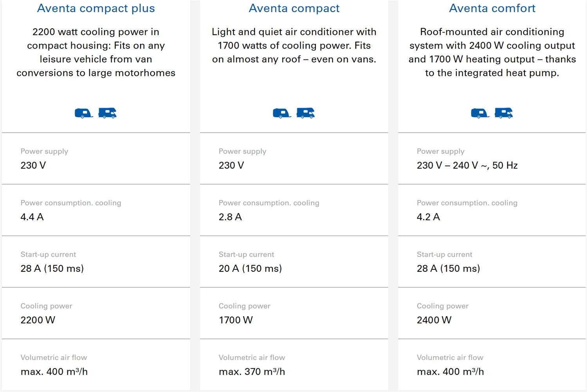The height and width of the screenshot is (392, 587).
Task: Click the motorhome icon under Aventa comfort
Action: tap(504, 113)
